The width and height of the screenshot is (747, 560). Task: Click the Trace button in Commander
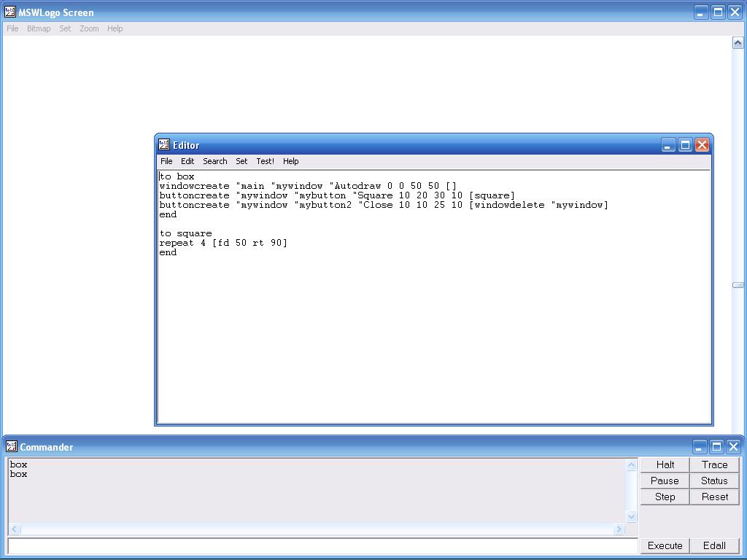715,464
